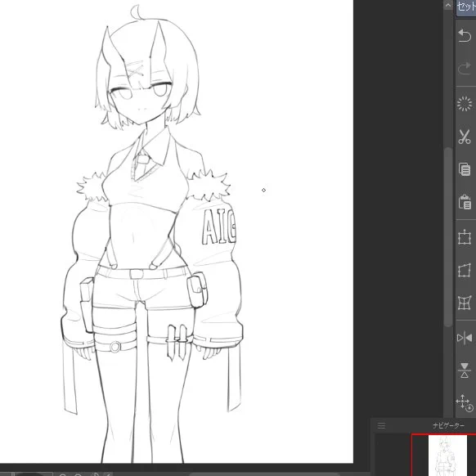Select the Free Transform skewed-box icon
Screen dimensions: 476x476
pyautogui.click(x=465, y=270)
